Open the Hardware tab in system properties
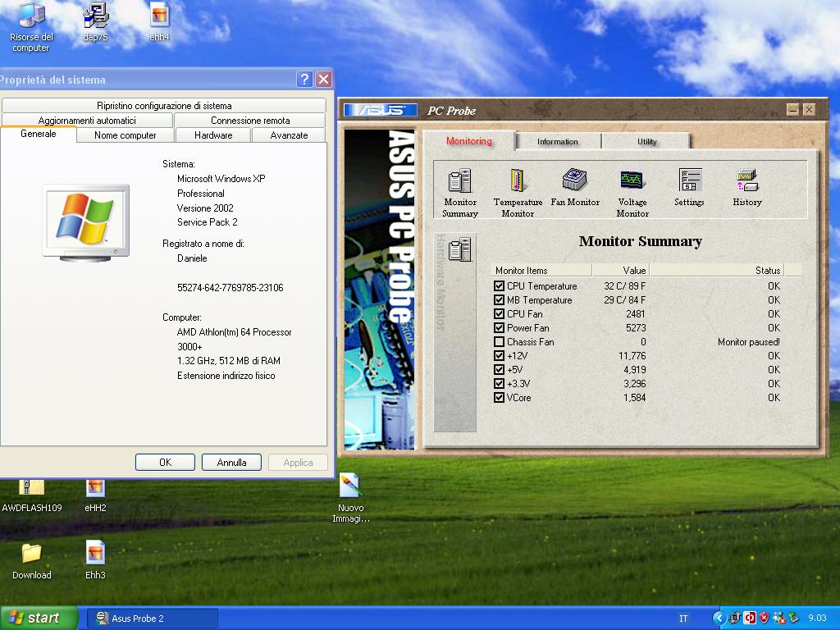The width and height of the screenshot is (840, 630). click(x=213, y=135)
